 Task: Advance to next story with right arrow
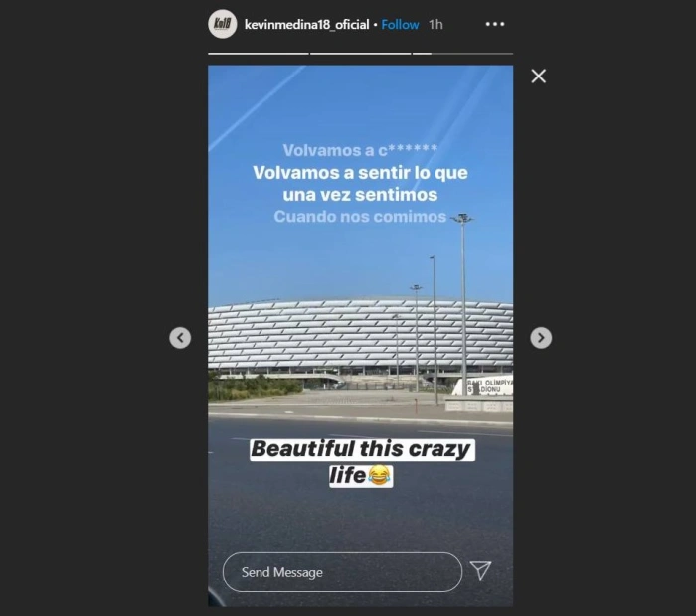[541, 338]
